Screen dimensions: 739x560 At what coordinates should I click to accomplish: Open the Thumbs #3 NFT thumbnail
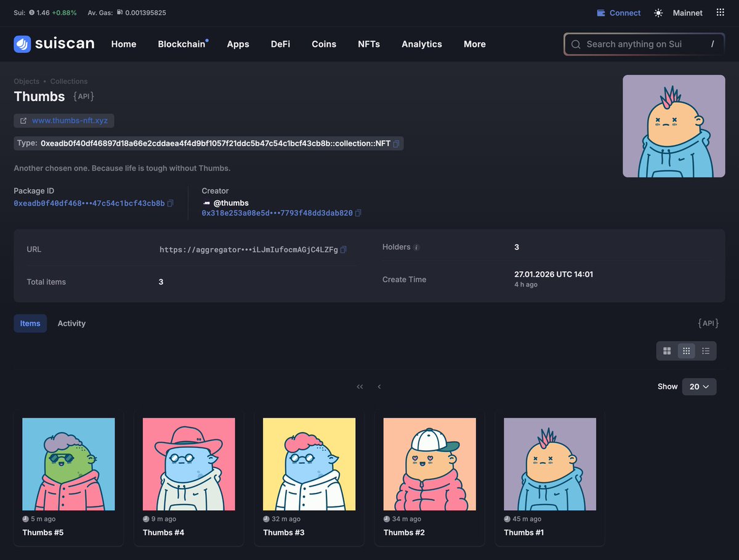pyautogui.click(x=309, y=464)
